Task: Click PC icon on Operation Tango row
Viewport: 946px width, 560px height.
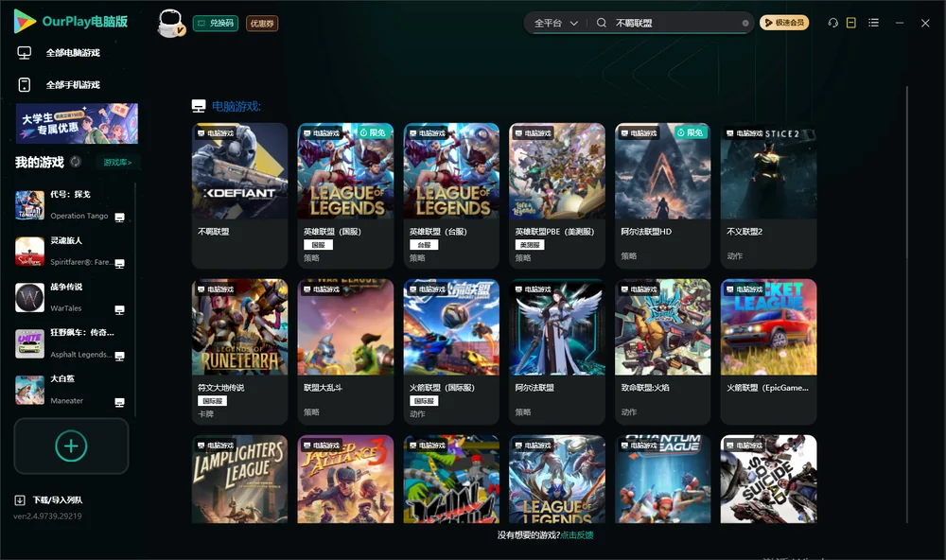Action: pos(120,218)
